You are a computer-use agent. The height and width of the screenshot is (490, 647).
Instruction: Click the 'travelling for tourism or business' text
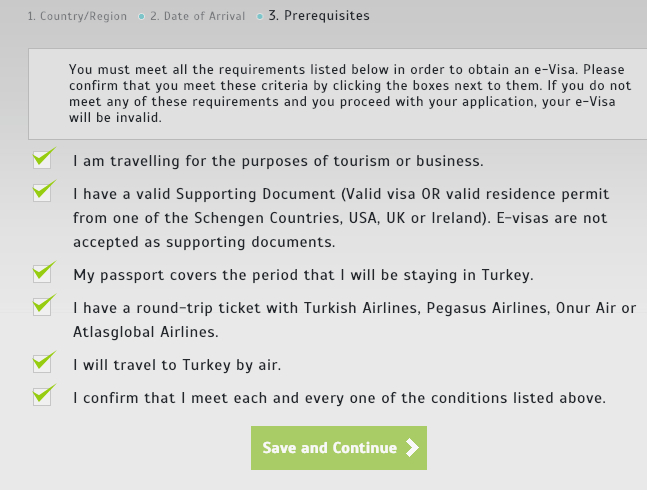pyautogui.click(x=278, y=161)
